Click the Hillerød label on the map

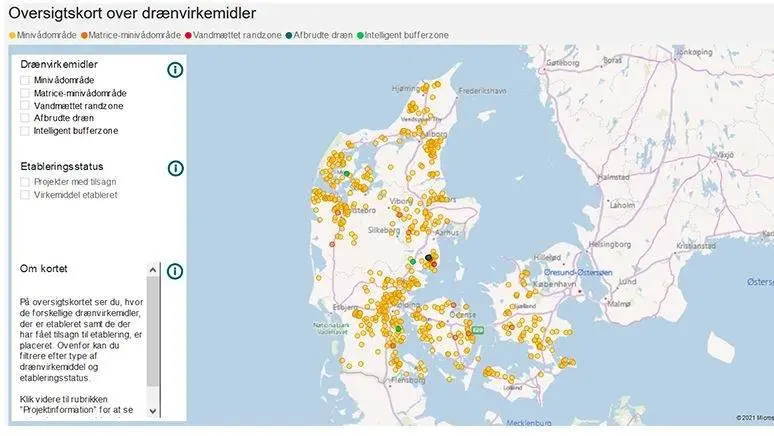pyautogui.click(x=547, y=258)
